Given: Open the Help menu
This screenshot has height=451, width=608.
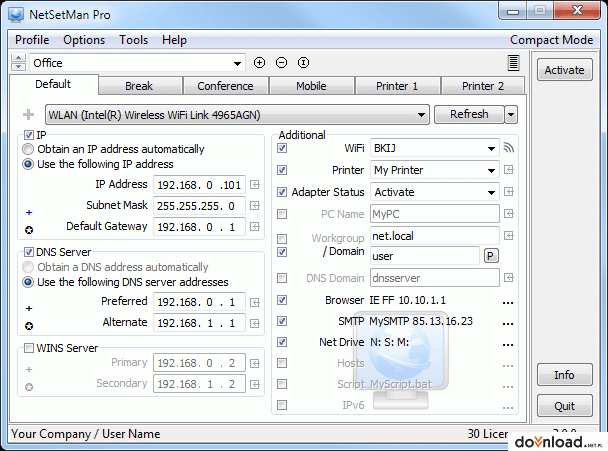Looking at the screenshot, I should (x=174, y=40).
